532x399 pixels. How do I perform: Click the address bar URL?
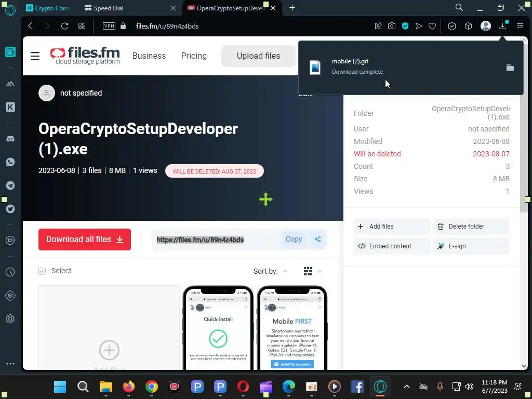167,26
